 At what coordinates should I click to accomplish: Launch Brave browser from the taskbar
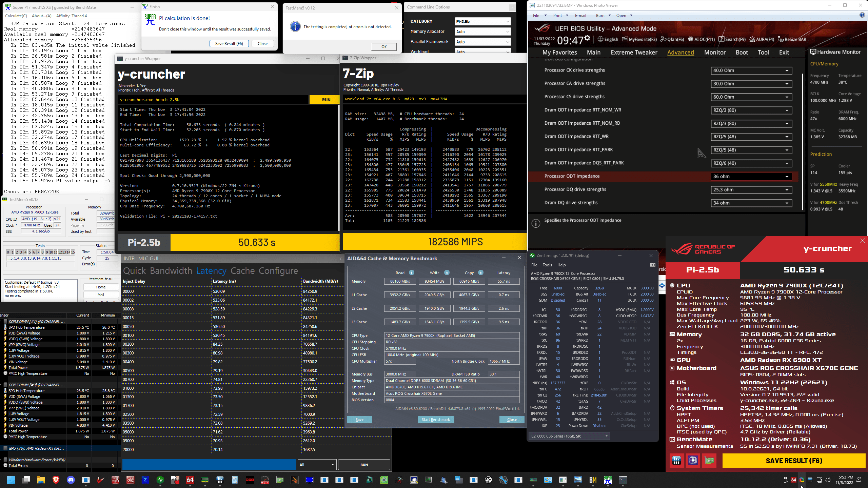point(56,480)
